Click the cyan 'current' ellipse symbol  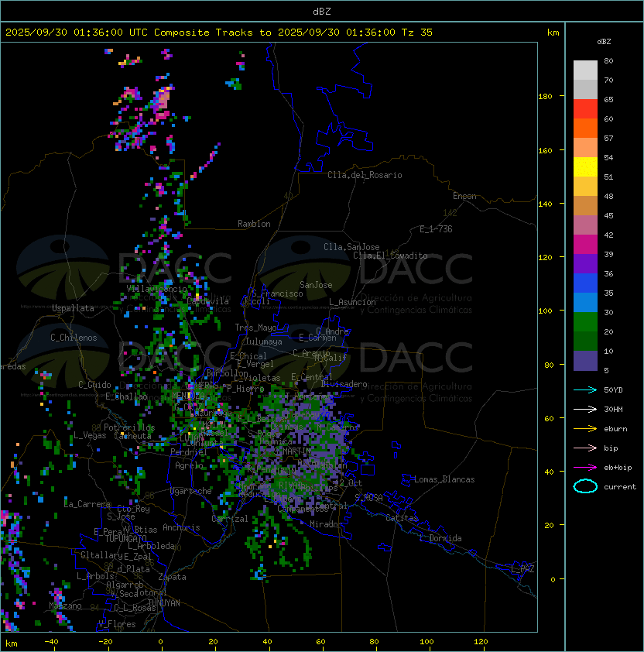pos(585,486)
